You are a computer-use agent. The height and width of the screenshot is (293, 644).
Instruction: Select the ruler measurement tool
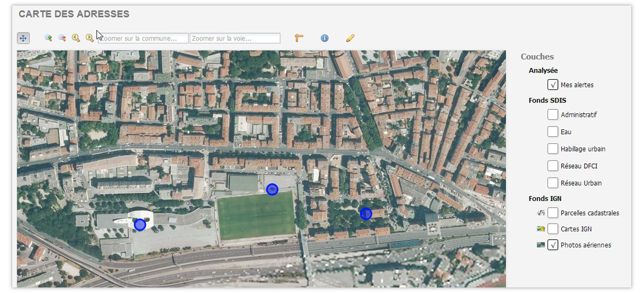(299, 38)
